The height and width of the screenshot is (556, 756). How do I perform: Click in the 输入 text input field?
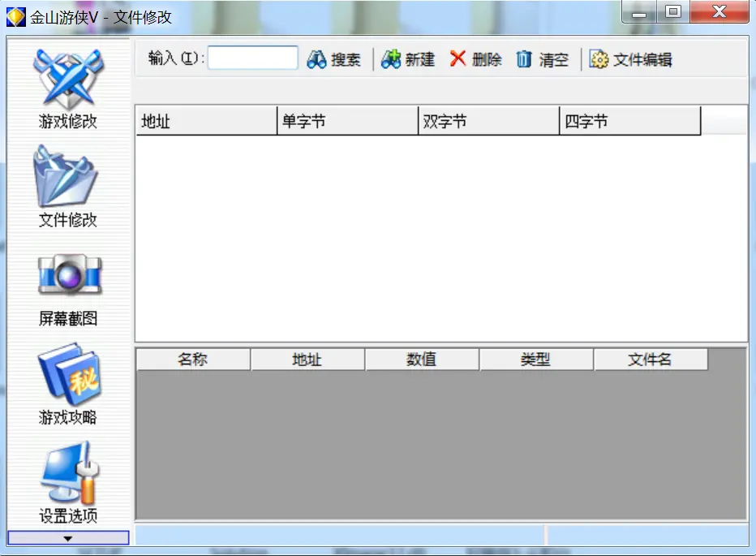pyautogui.click(x=253, y=58)
